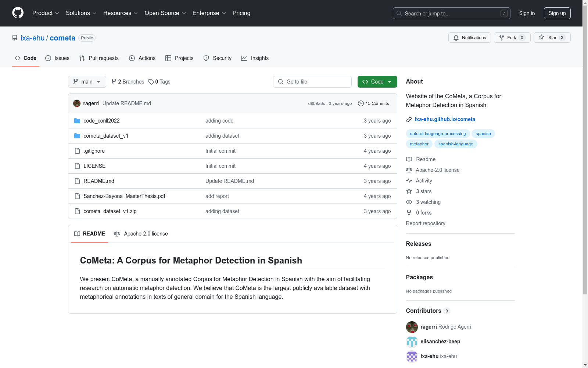This screenshot has width=588, height=368.
Task: Click the folder icon for code_conll2022
Action: click(77, 121)
